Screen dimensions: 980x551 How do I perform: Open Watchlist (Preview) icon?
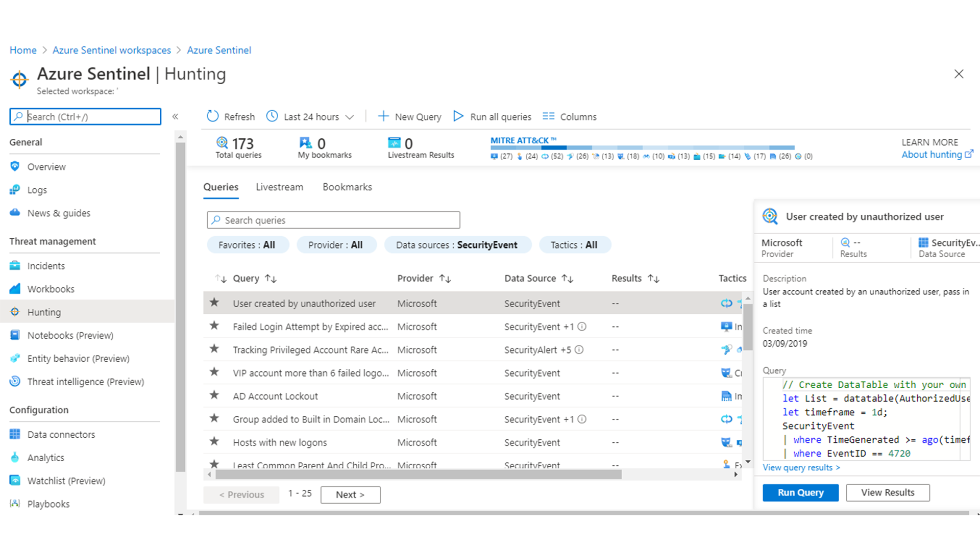click(x=15, y=480)
